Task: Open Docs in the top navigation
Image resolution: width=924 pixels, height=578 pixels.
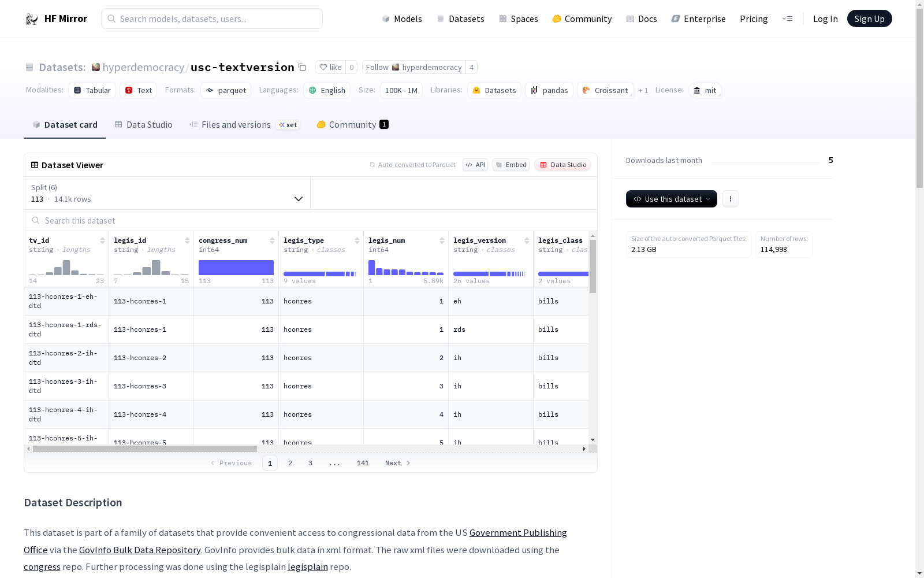Action: 642,18
